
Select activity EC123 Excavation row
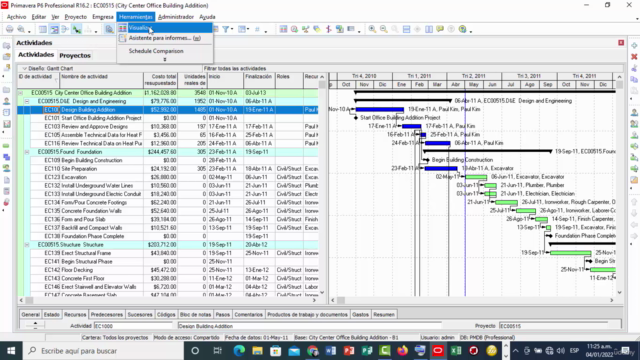pyautogui.click(x=167, y=177)
